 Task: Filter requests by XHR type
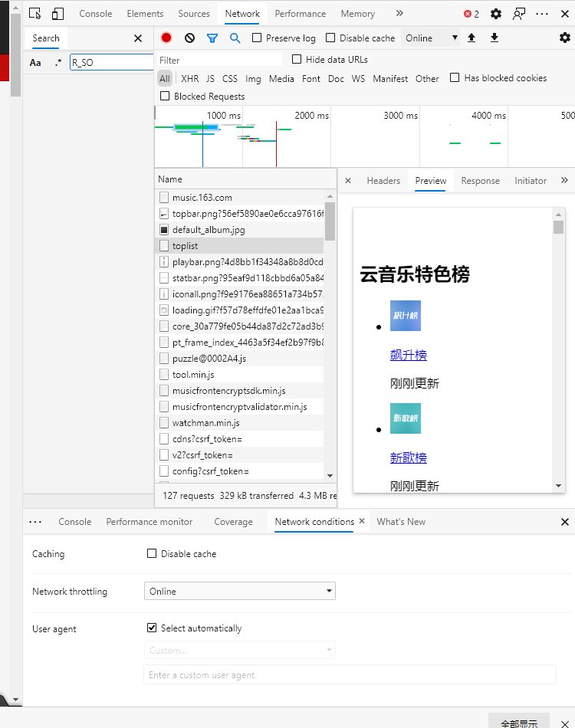coord(189,78)
